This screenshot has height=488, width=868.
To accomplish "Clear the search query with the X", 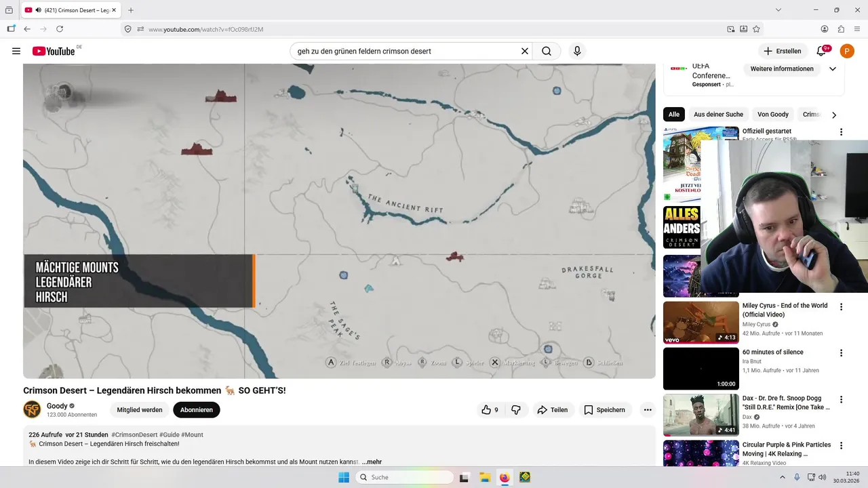I will [x=524, y=51].
